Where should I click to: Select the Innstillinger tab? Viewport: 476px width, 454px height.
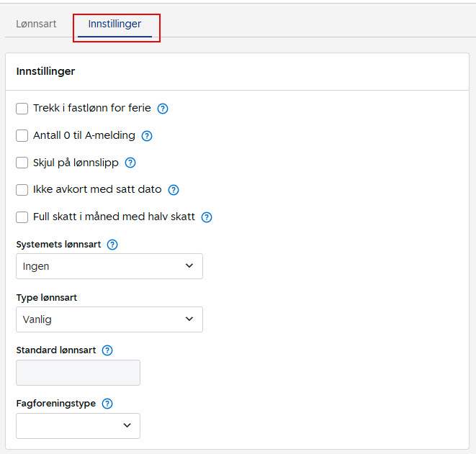pos(114,24)
